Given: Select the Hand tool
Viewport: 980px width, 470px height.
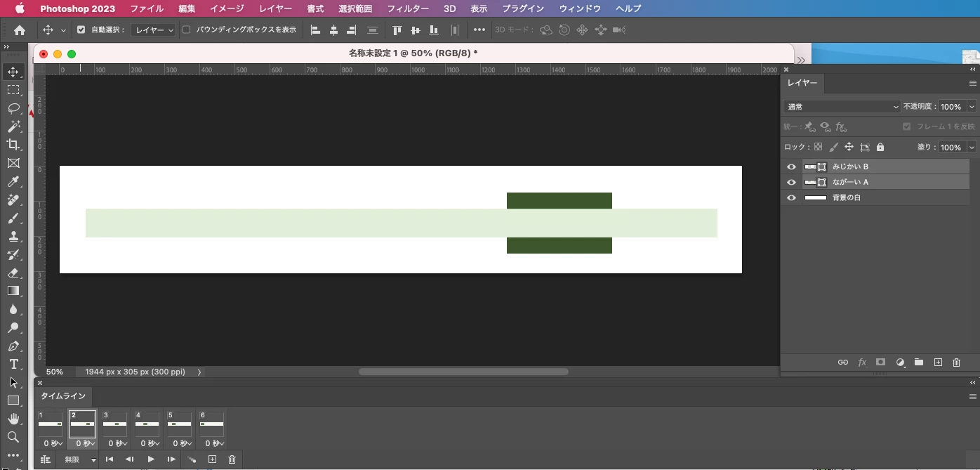Looking at the screenshot, I should [13, 419].
